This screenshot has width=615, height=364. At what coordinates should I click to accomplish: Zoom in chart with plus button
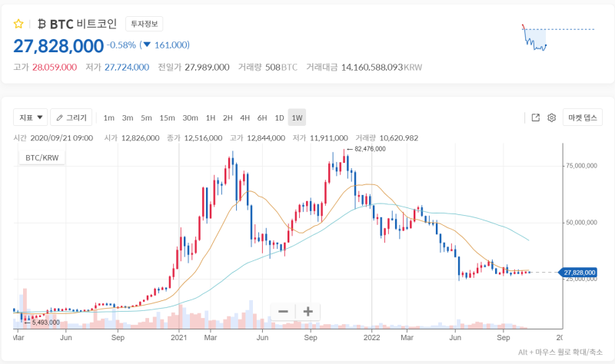pos(308,312)
